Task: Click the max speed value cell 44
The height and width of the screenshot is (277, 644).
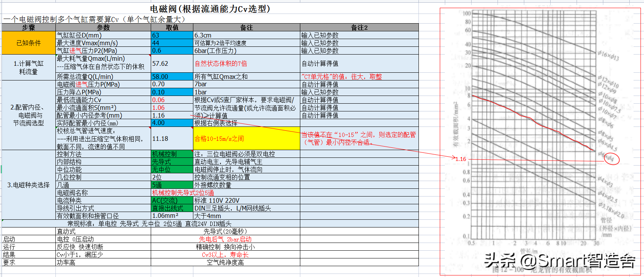Action: pyautogui.click(x=172, y=43)
